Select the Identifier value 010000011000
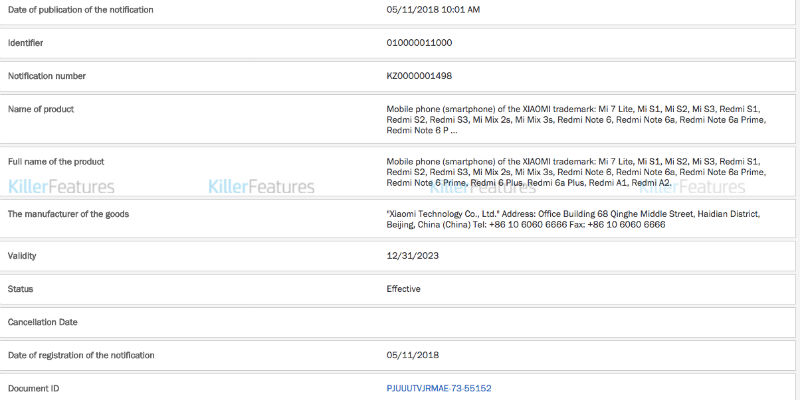Viewport: 800px width, 400px height. pyautogui.click(x=419, y=43)
